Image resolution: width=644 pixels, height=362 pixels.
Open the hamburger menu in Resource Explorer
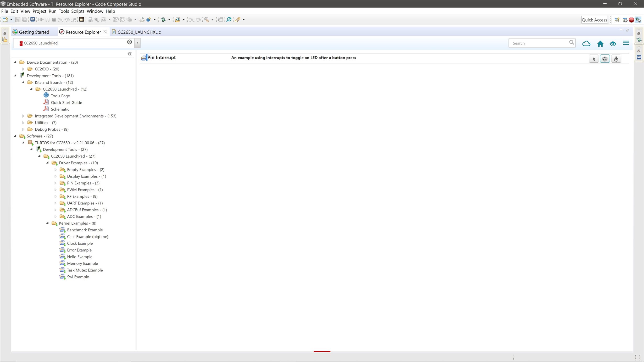(626, 43)
